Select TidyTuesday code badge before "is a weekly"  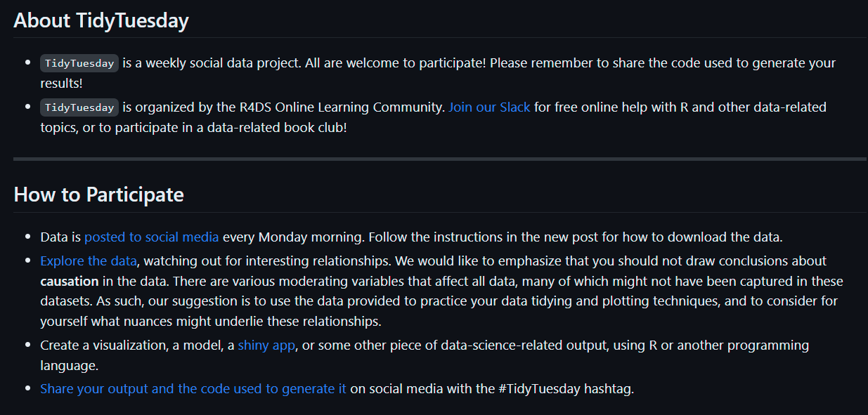click(x=79, y=63)
